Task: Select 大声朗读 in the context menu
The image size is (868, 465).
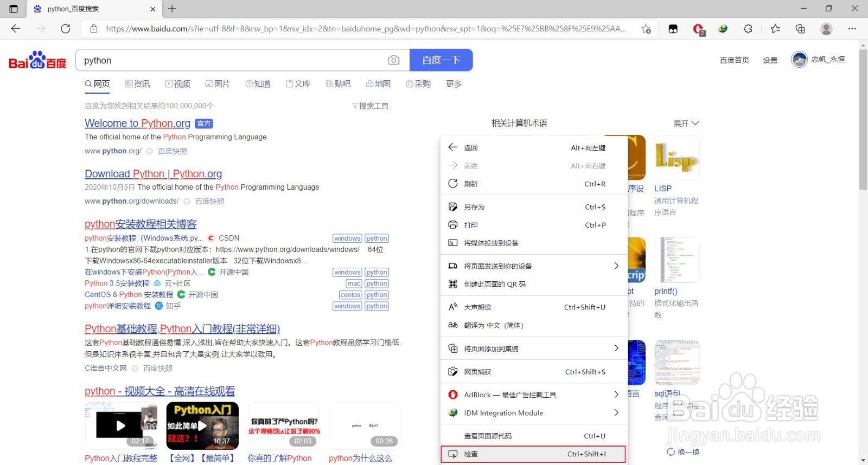Action: click(x=534, y=307)
